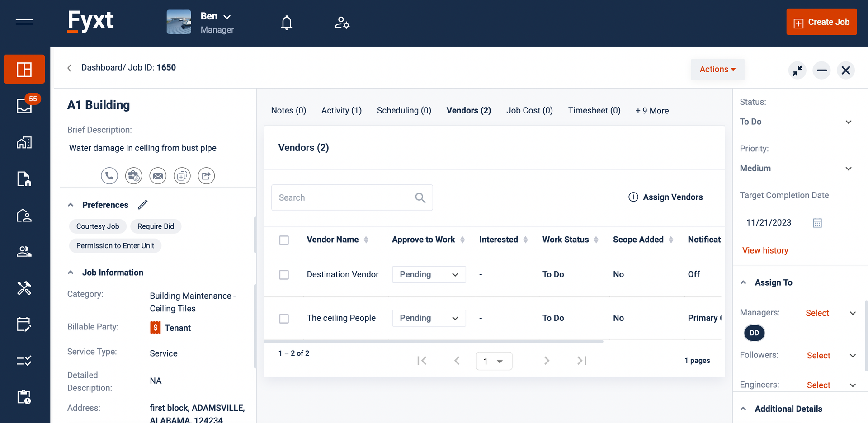The height and width of the screenshot is (423, 868).
Task: Click the Require Bid preference chip
Action: pyautogui.click(x=156, y=226)
